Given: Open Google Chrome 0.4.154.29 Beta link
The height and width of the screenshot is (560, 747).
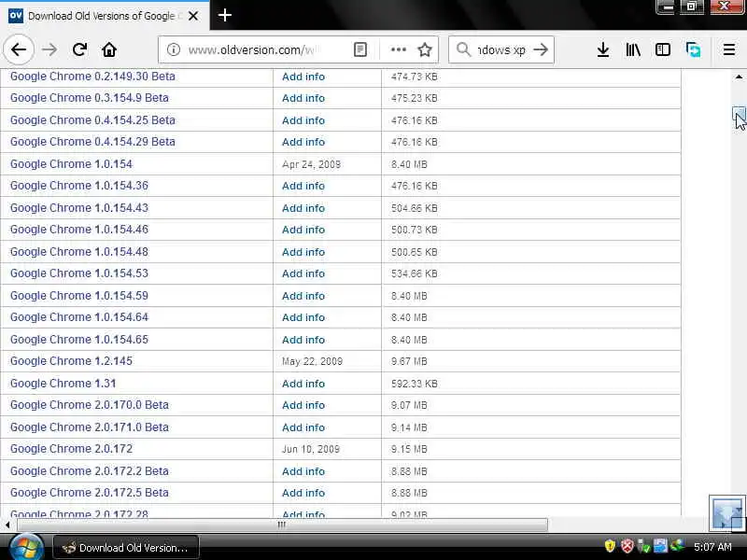Looking at the screenshot, I should [x=92, y=142].
